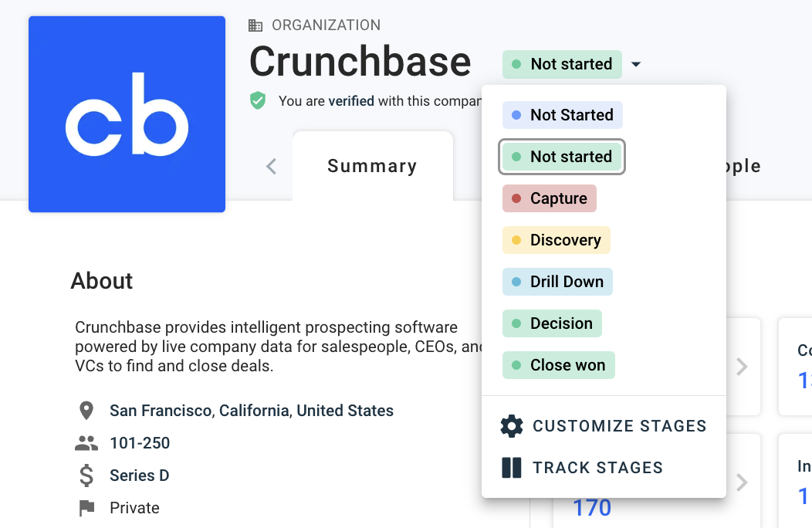The image size is (812, 528).
Task: Click the flag icon beside Private
Action: point(86,508)
